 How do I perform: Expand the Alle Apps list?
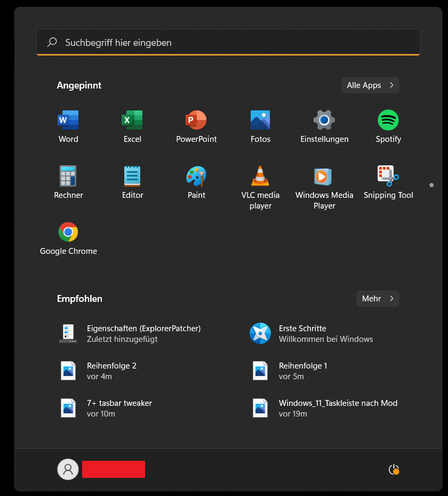[x=370, y=85]
